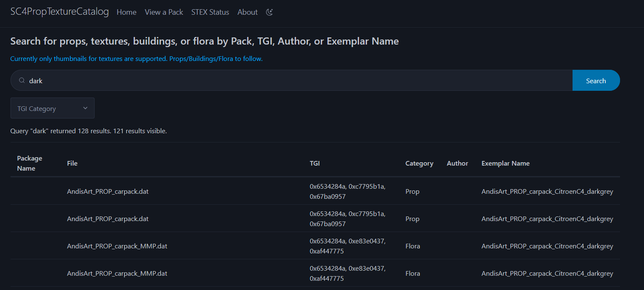644x290 pixels.
Task: Click the File column header
Action: (72, 163)
